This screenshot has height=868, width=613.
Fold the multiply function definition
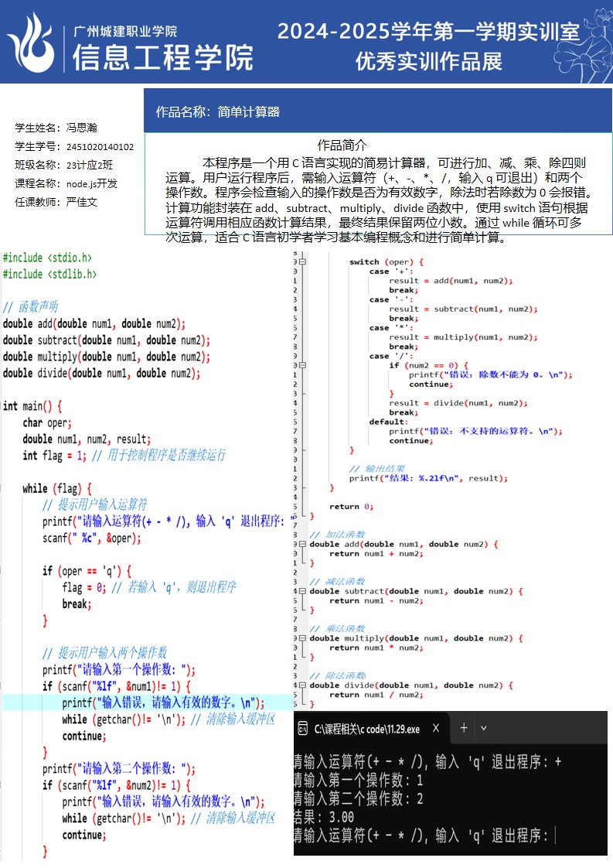point(302,638)
